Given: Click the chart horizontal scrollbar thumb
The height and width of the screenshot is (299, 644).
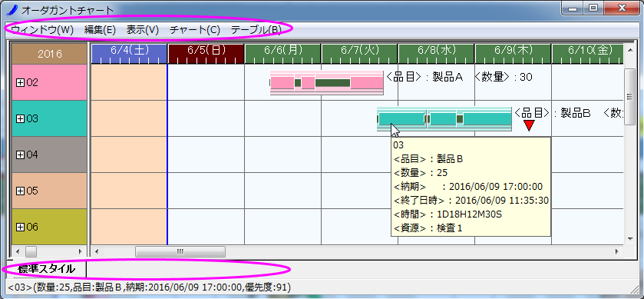Looking at the screenshot, I should click(180, 251).
